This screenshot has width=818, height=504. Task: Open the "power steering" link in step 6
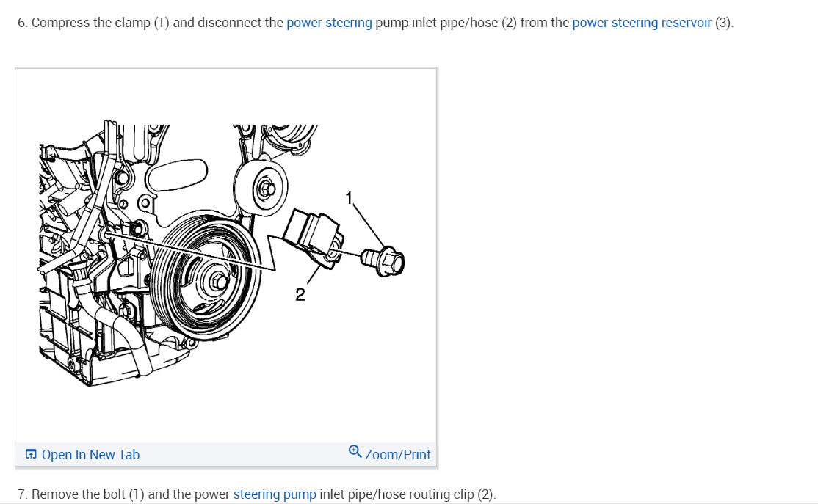click(x=329, y=23)
